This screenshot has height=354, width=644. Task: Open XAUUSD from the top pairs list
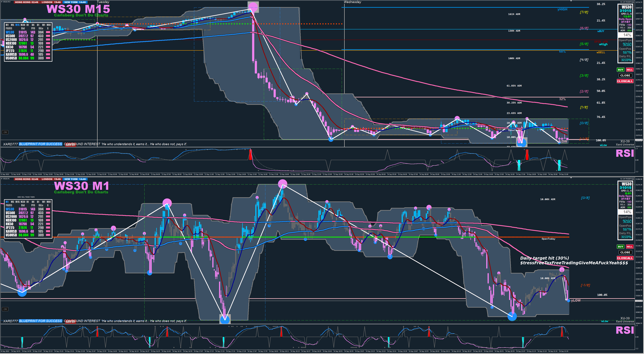[x=11, y=55]
